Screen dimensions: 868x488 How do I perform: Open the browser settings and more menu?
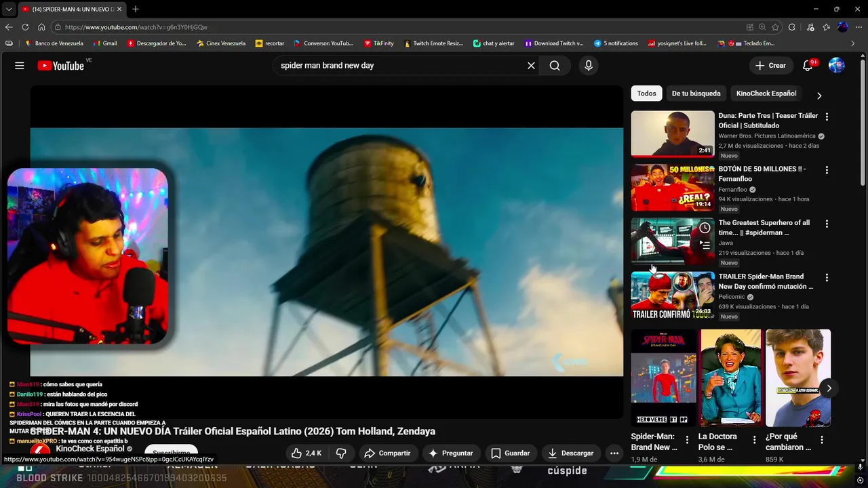point(859,27)
